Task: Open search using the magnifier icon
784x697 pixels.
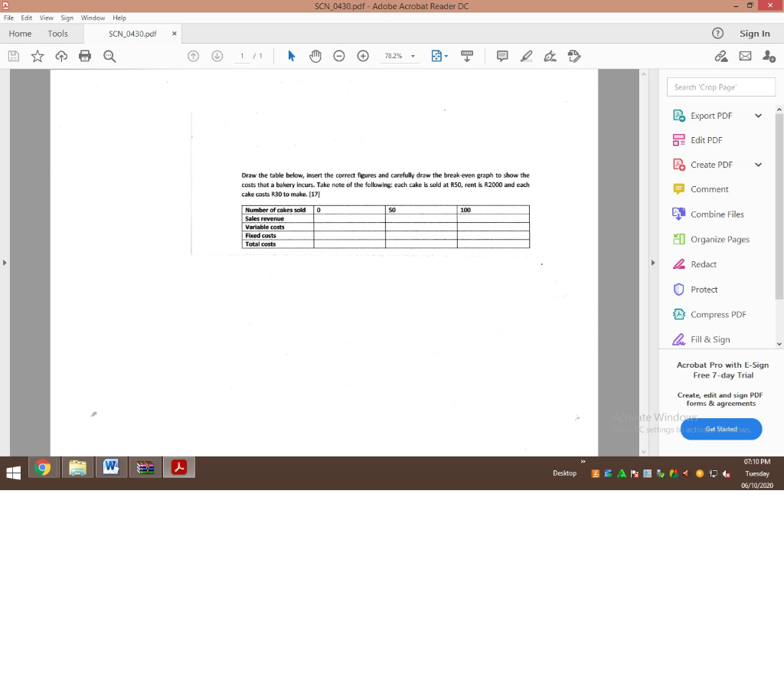Action: click(109, 56)
